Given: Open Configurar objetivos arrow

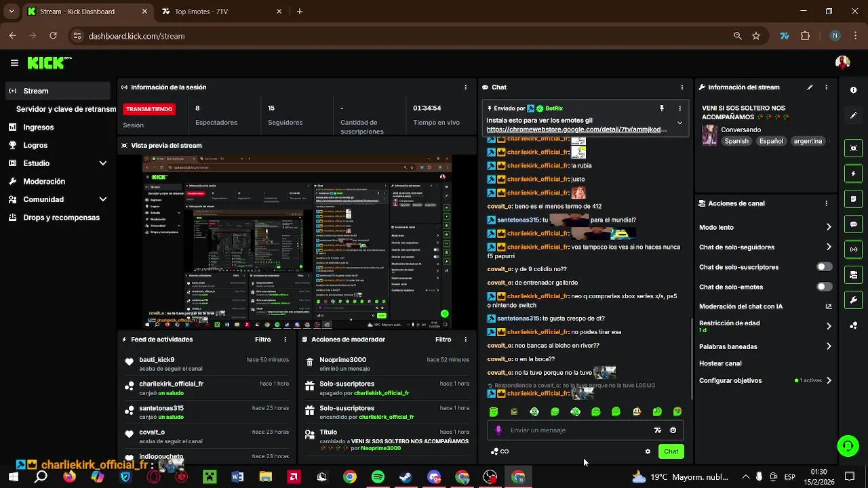Looking at the screenshot, I should 828,381.
